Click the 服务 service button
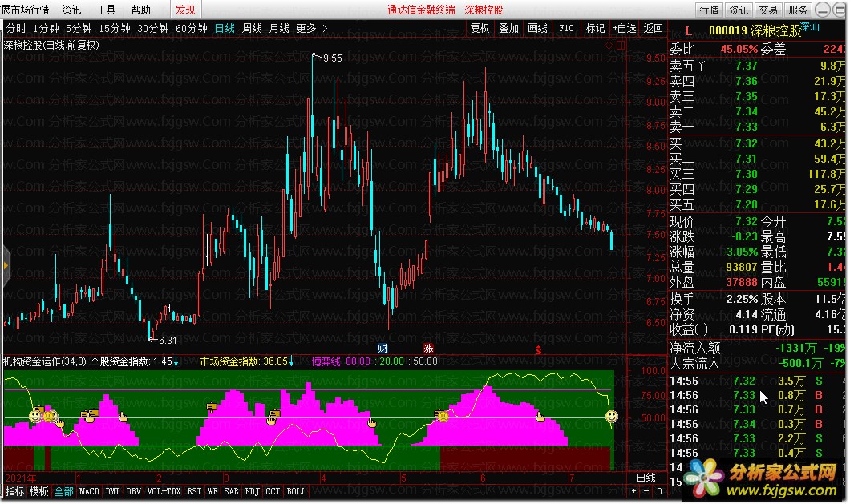 797,10
